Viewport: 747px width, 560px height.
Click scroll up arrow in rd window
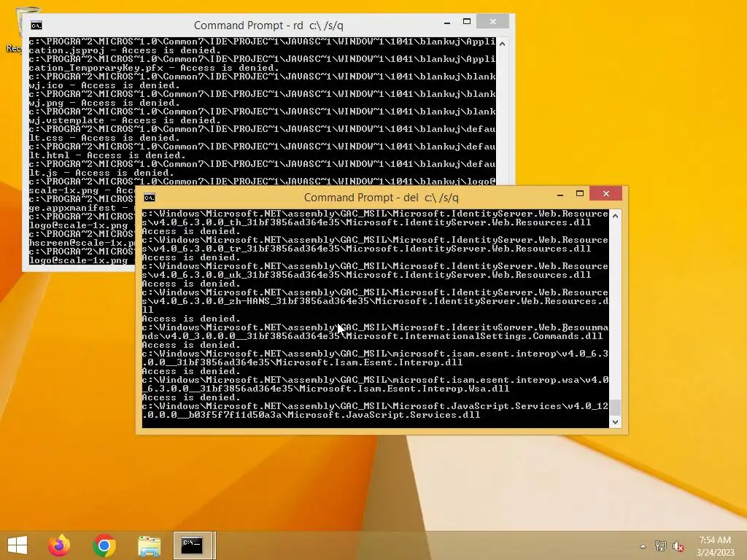click(502, 43)
